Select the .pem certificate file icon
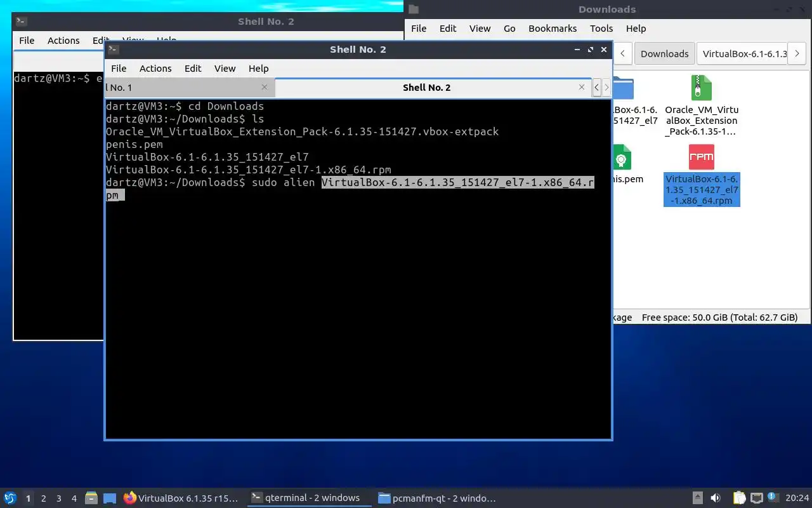The image size is (812, 508). click(x=622, y=157)
